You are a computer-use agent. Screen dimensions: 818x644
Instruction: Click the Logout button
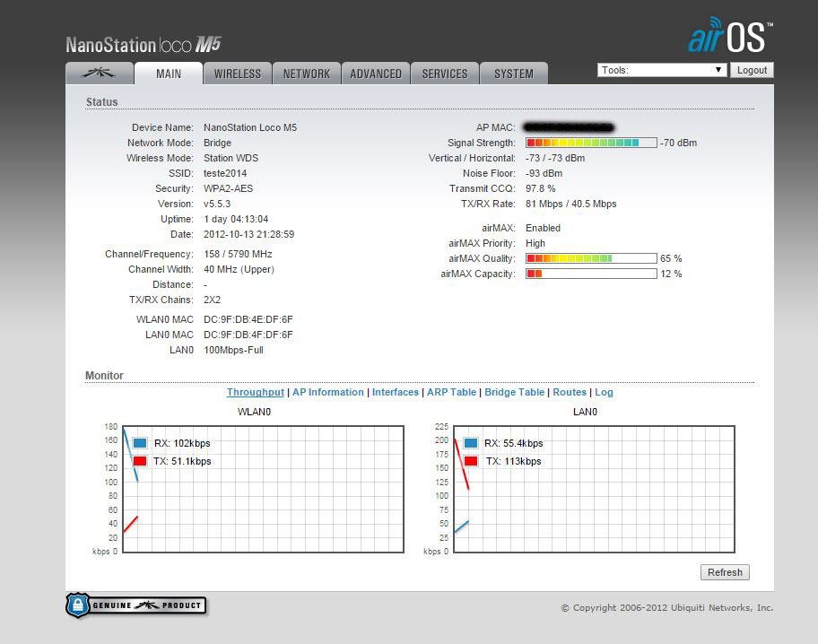[x=752, y=70]
